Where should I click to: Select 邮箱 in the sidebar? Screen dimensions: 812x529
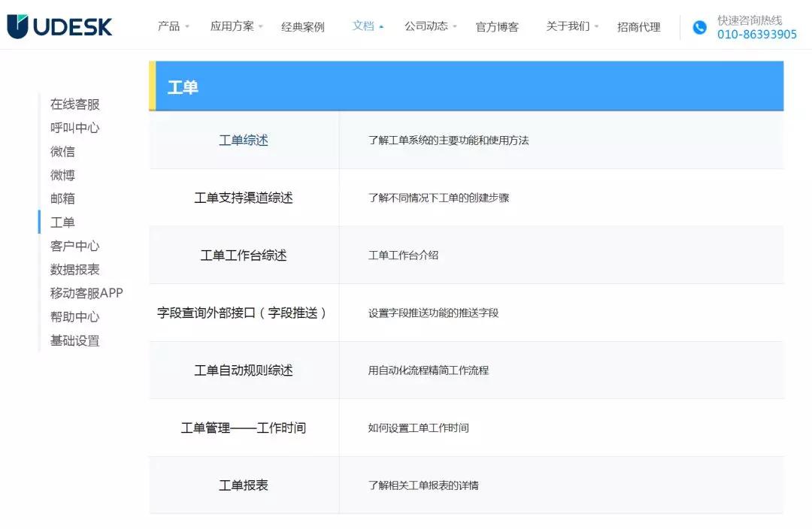click(x=62, y=199)
